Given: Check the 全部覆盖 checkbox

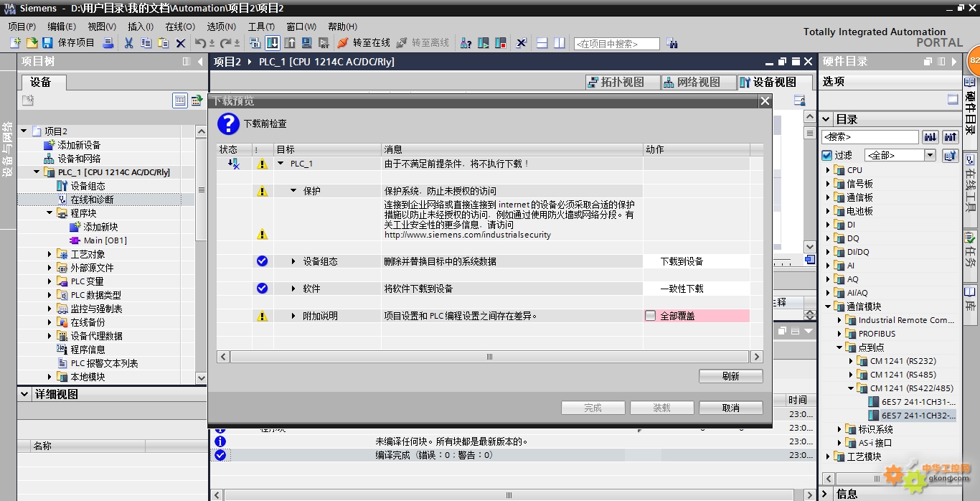Looking at the screenshot, I should (650, 316).
